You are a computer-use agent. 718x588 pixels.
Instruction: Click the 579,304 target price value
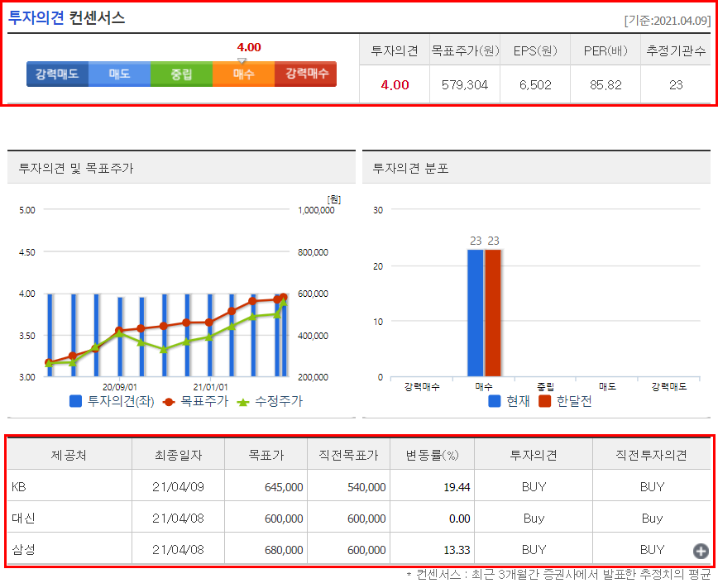click(x=465, y=84)
